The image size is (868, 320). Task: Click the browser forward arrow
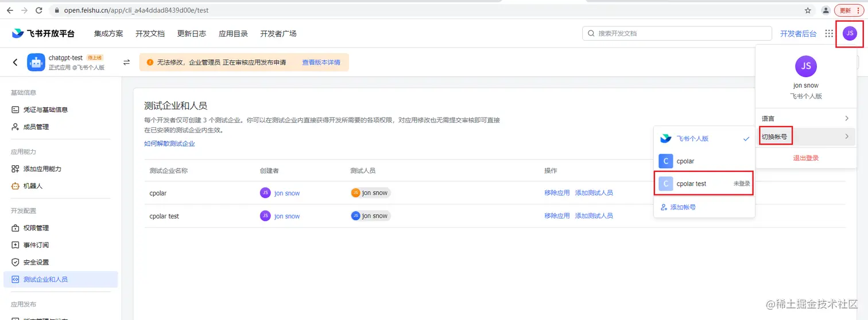click(x=24, y=10)
